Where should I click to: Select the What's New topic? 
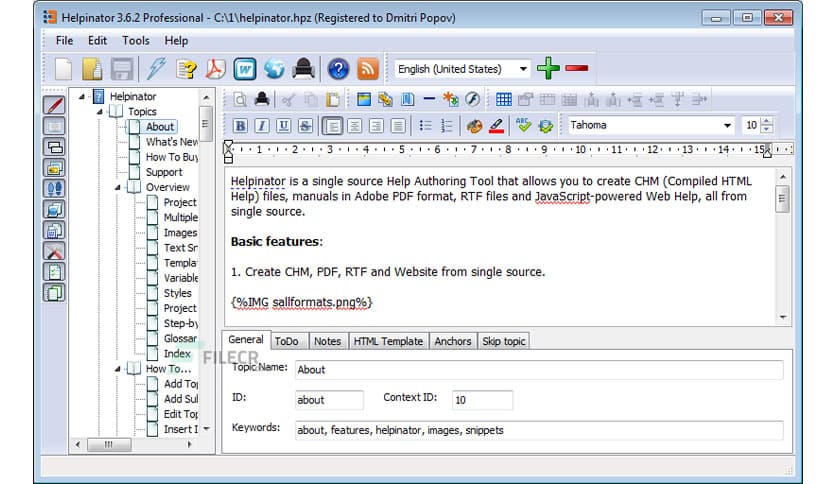tap(172, 142)
